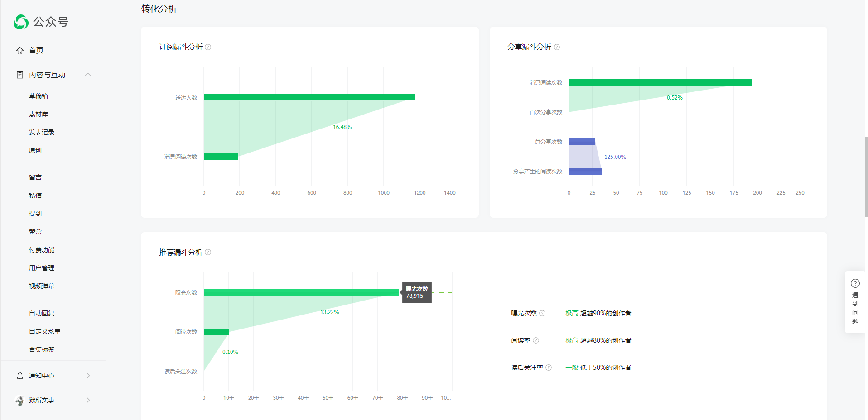Click the 极高 超越90%的创作者 rating text
The width and height of the screenshot is (868, 420).
598,313
